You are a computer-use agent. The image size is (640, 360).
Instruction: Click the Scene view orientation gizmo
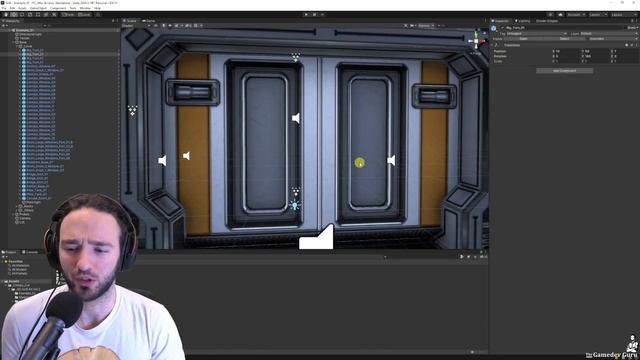point(477,41)
